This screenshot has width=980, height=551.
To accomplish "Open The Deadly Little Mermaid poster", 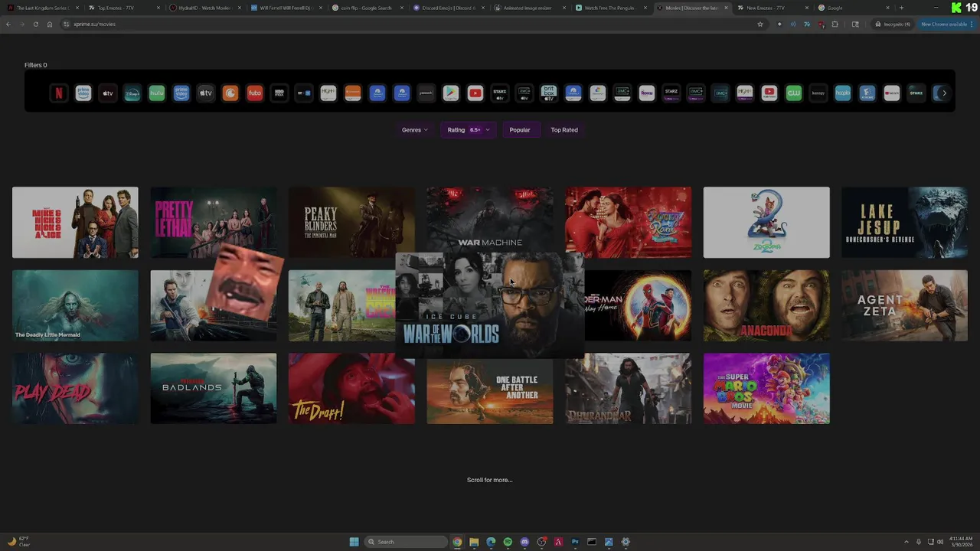I will pyautogui.click(x=75, y=305).
